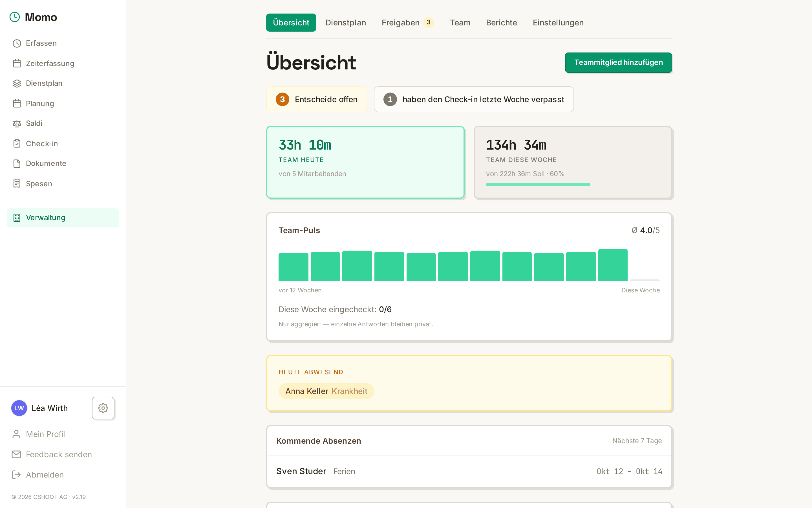Image resolution: width=812 pixels, height=508 pixels.
Task: Open Erfassen via its clock icon
Action: [x=17, y=43]
